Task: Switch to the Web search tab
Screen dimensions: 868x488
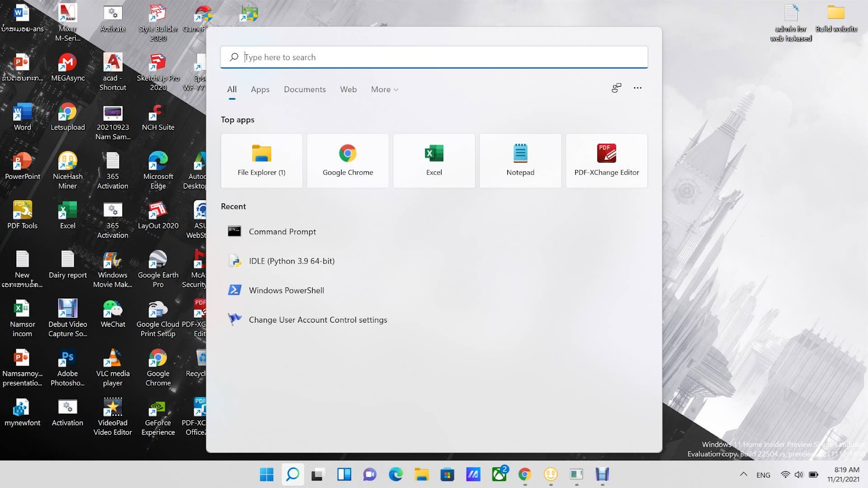Action: [x=348, y=89]
